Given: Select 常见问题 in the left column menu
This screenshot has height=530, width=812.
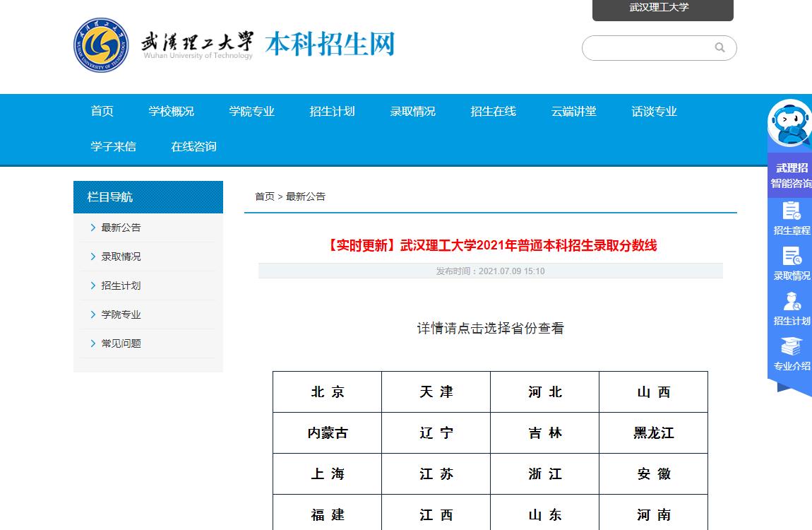Looking at the screenshot, I should click(121, 343).
